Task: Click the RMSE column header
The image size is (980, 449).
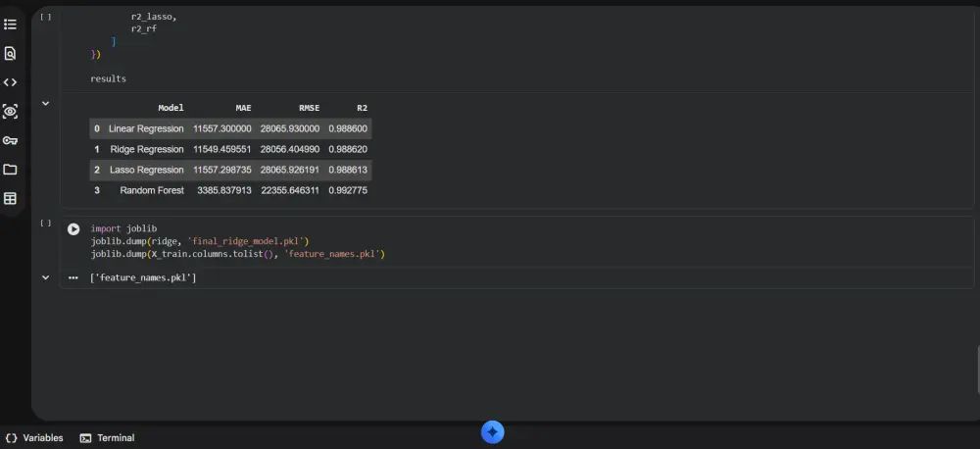Action: [x=309, y=108]
